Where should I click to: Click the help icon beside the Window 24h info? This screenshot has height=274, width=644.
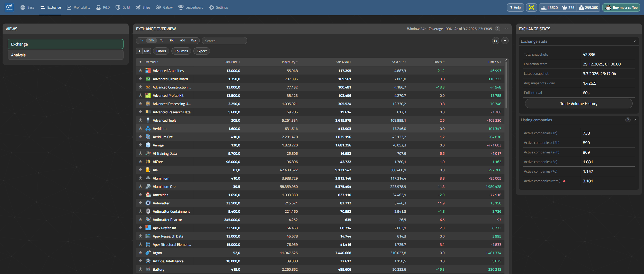(497, 29)
